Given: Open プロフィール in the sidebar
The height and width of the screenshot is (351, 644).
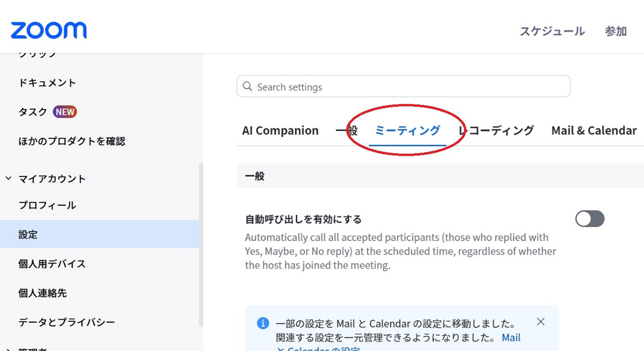Looking at the screenshot, I should click(47, 205).
